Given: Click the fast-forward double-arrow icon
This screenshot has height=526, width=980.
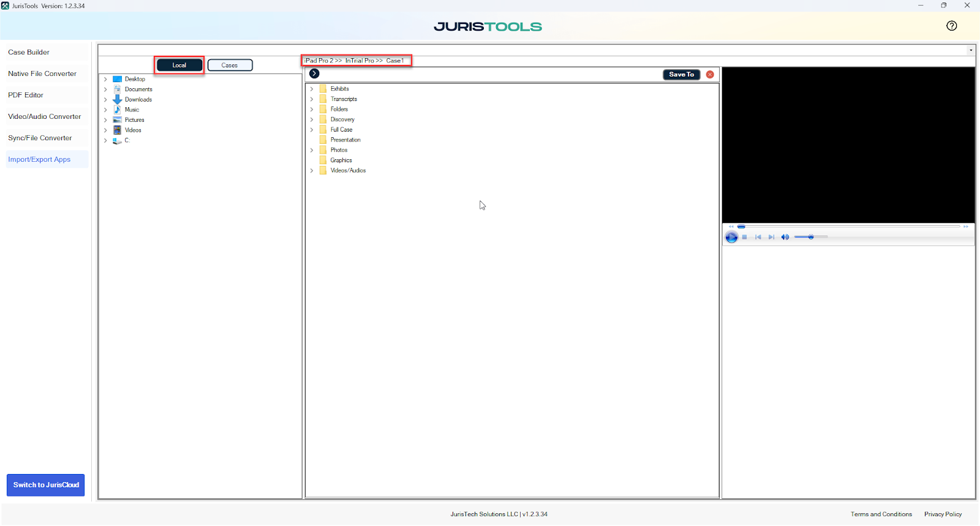Looking at the screenshot, I should pos(966,227).
